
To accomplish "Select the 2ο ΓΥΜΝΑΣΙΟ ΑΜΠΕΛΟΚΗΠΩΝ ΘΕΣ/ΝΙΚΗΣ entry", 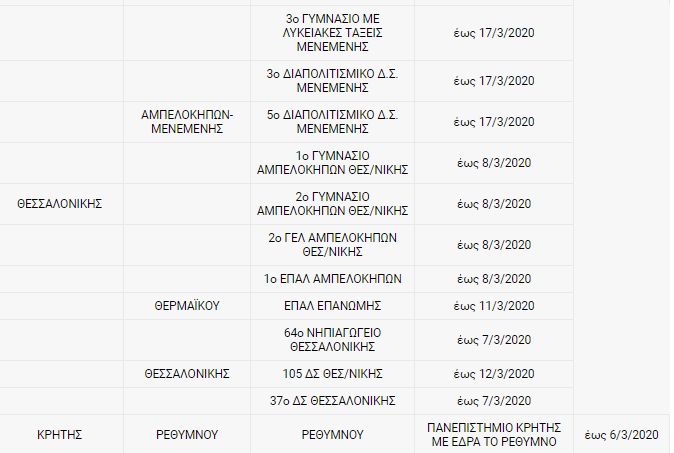I will click(x=333, y=204).
